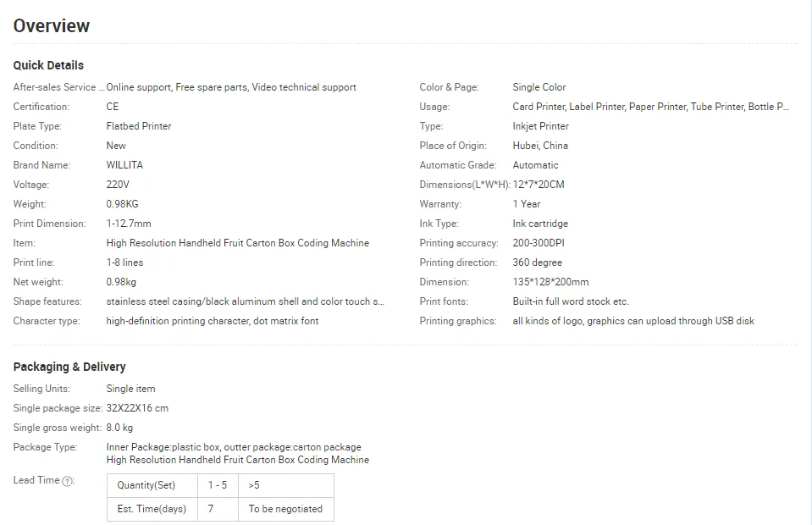
Task: Click the "Est. Time(days)" table cell
Action: click(152, 510)
